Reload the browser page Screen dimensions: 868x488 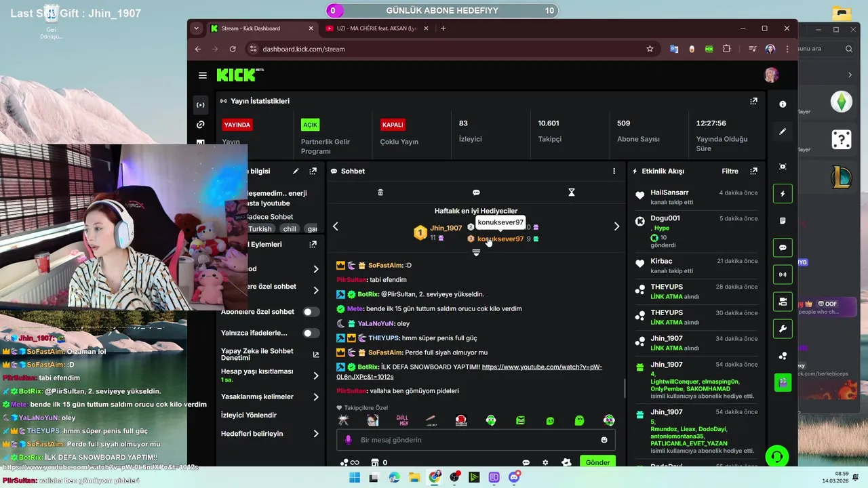coord(233,49)
